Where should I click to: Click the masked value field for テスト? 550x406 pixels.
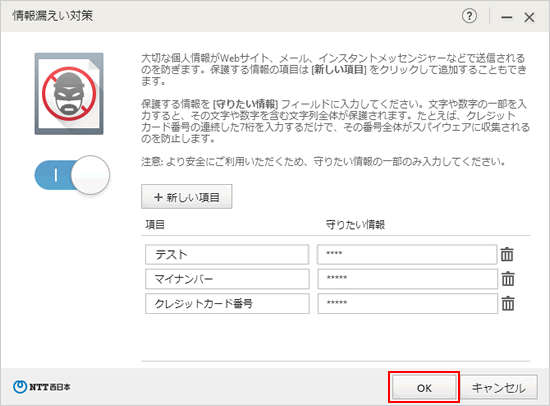(407, 254)
